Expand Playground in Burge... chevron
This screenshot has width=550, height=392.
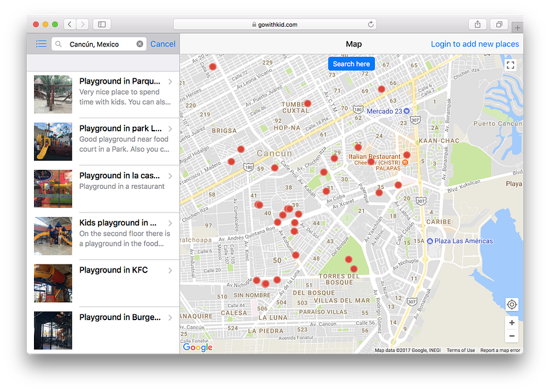170,318
